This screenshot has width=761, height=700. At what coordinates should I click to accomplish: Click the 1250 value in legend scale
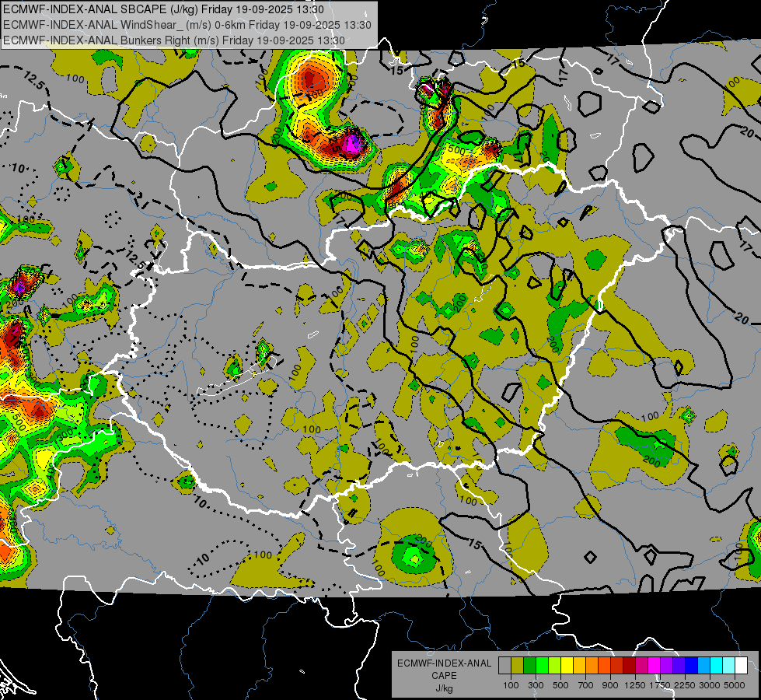635,684
